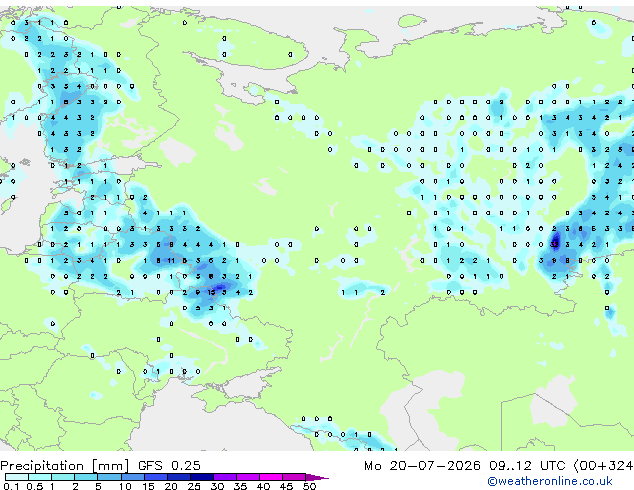Click the '09..12 UTC' time label

point(527,466)
